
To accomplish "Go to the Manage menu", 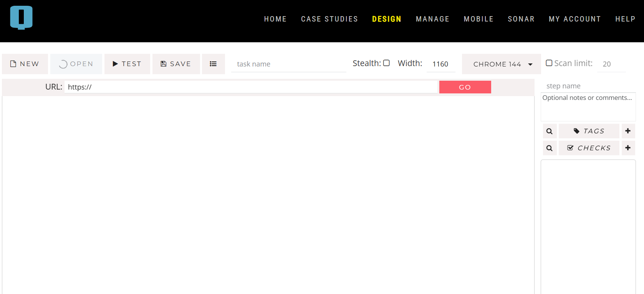I will [432, 19].
